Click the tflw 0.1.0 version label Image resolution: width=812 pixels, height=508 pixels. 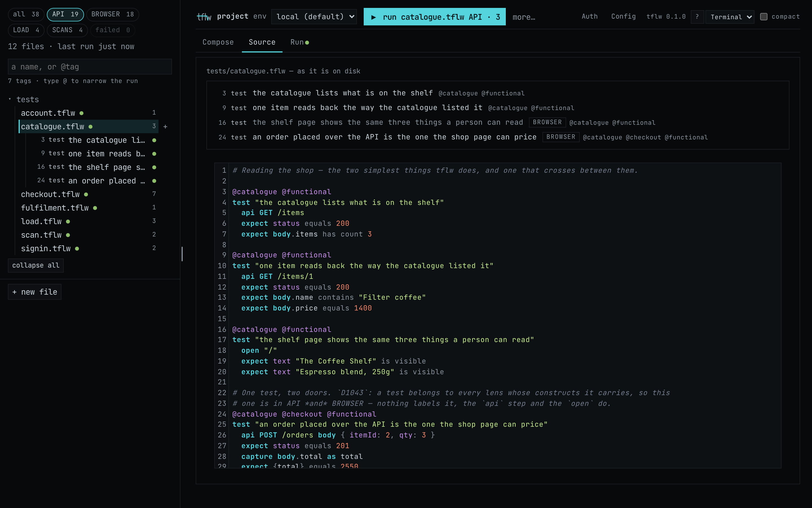[666, 16]
